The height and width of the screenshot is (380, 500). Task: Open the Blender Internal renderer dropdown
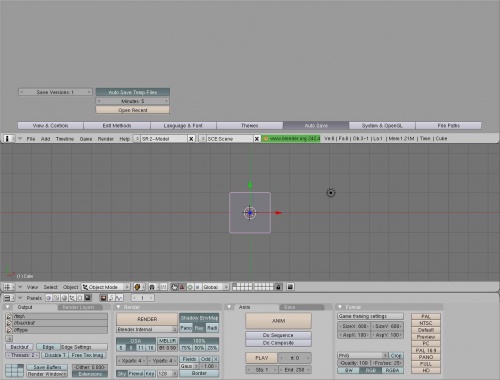[x=147, y=329]
